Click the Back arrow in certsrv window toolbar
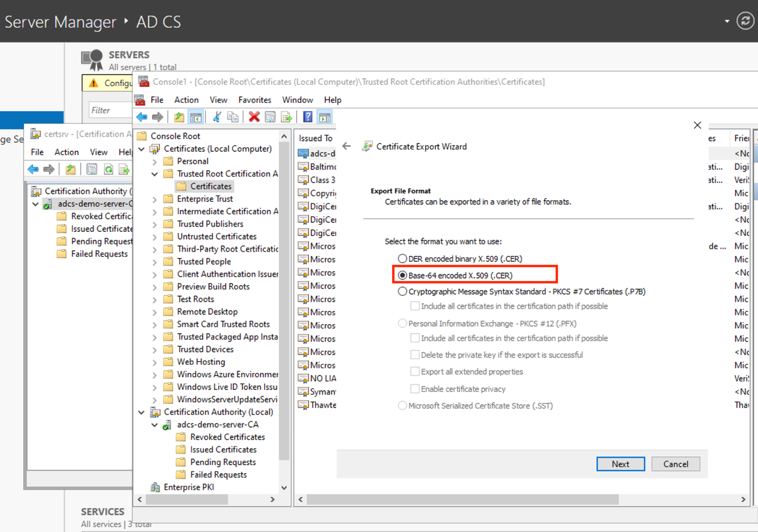 pos(33,169)
